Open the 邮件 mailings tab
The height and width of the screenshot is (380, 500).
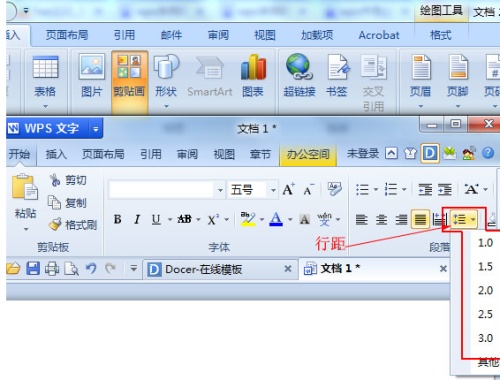tap(171, 35)
